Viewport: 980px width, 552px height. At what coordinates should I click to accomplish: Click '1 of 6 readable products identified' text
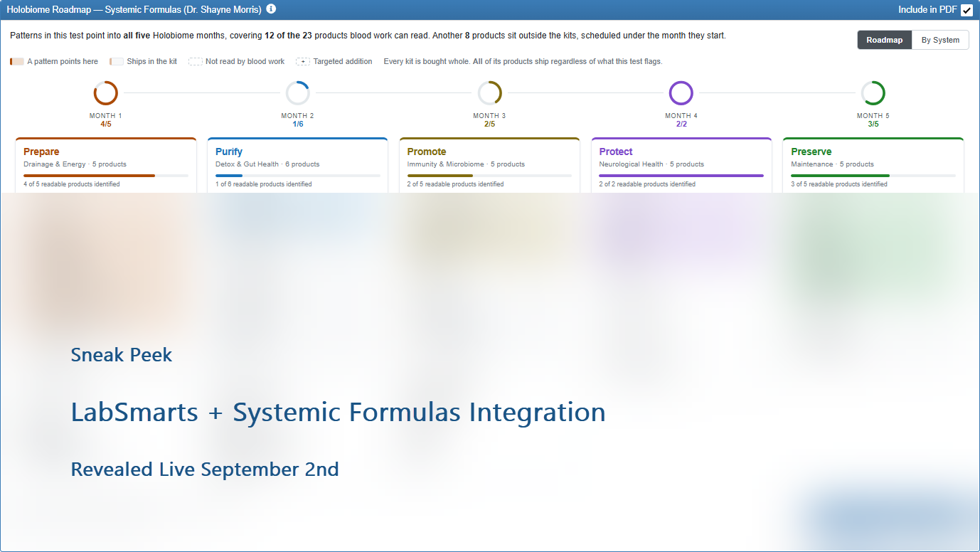click(x=264, y=184)
